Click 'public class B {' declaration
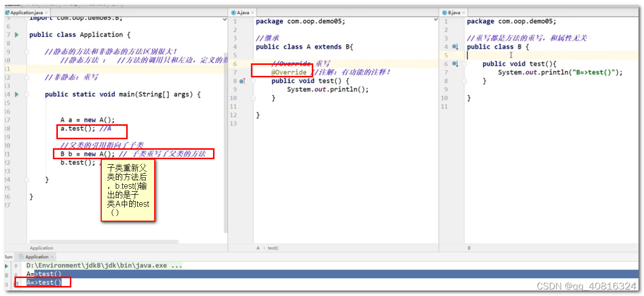644x296 pixels. [x=498, y=47]
